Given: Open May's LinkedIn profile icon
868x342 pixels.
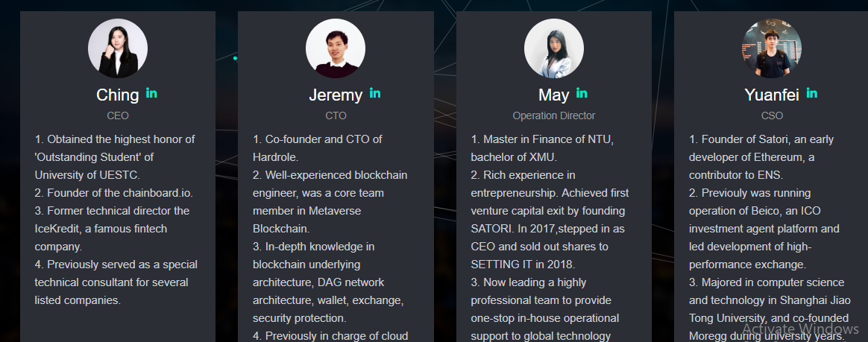Looking at the screenshot, I should 582,93.
